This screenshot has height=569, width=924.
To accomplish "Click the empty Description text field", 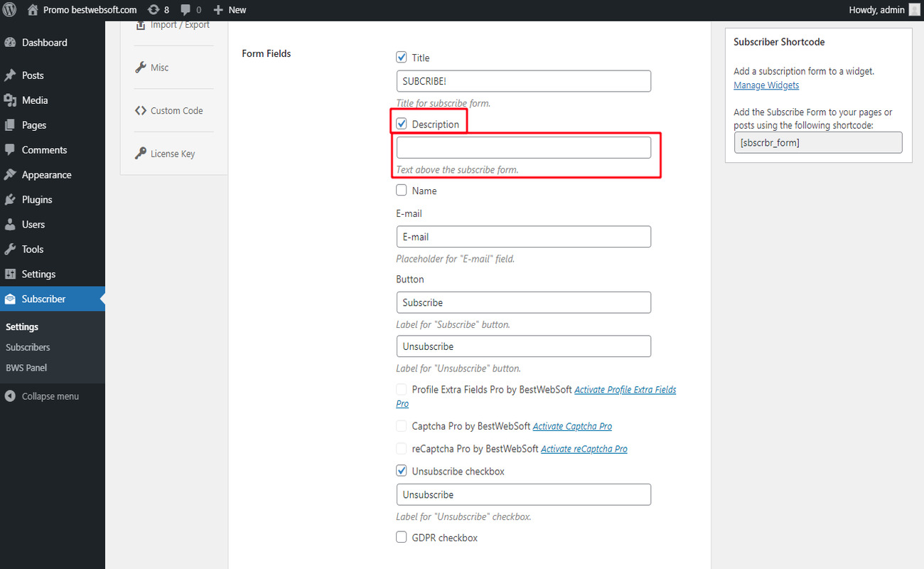I will tap(523, 147).
